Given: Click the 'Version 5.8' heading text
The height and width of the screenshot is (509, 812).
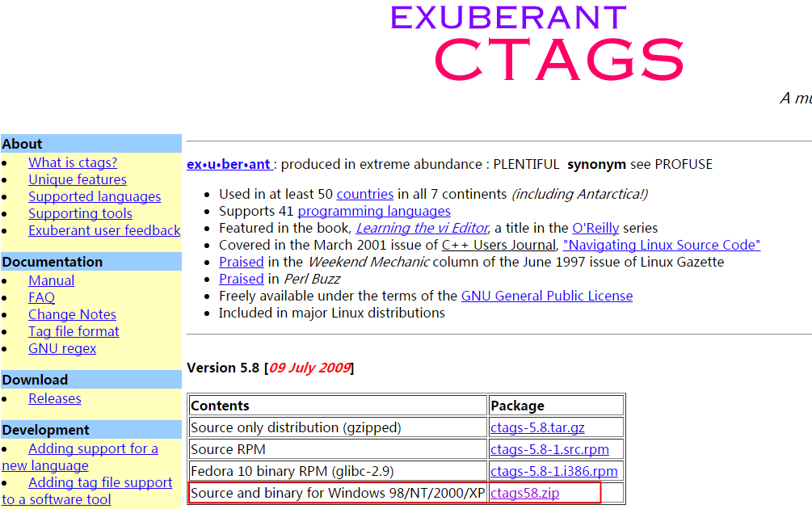Looking at the screenshot, I should 223,368.
